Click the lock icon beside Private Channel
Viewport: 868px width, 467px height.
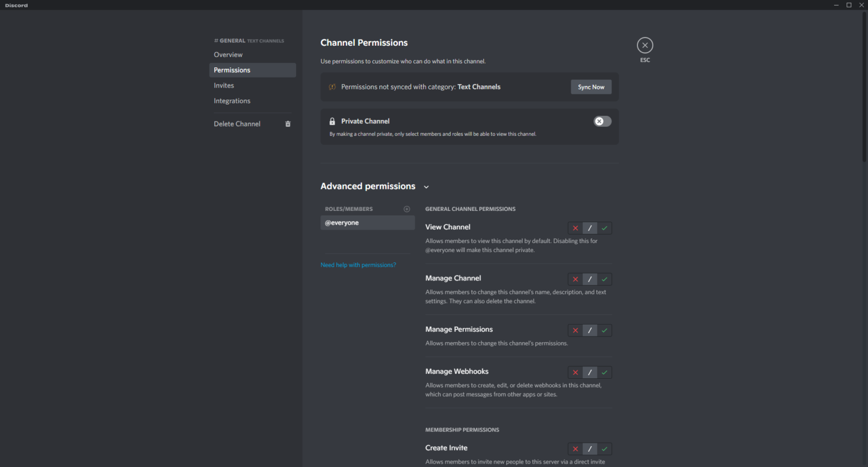pos(332,121)
